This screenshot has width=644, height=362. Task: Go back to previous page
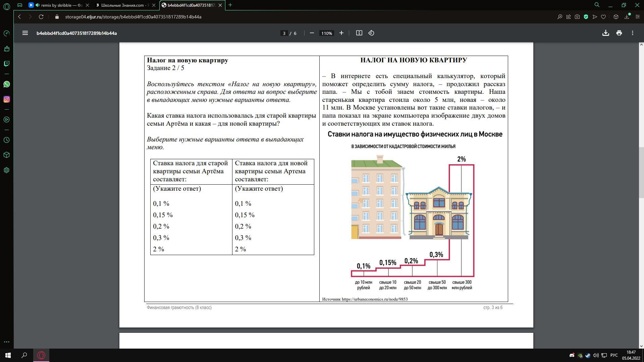(x=19, y=17)
